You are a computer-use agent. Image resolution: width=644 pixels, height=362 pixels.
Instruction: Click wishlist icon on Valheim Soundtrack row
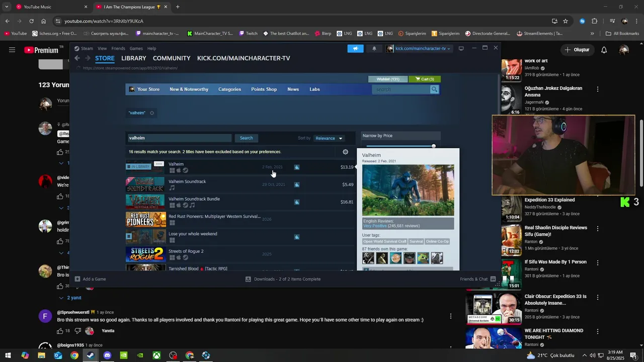coord(297,185)
